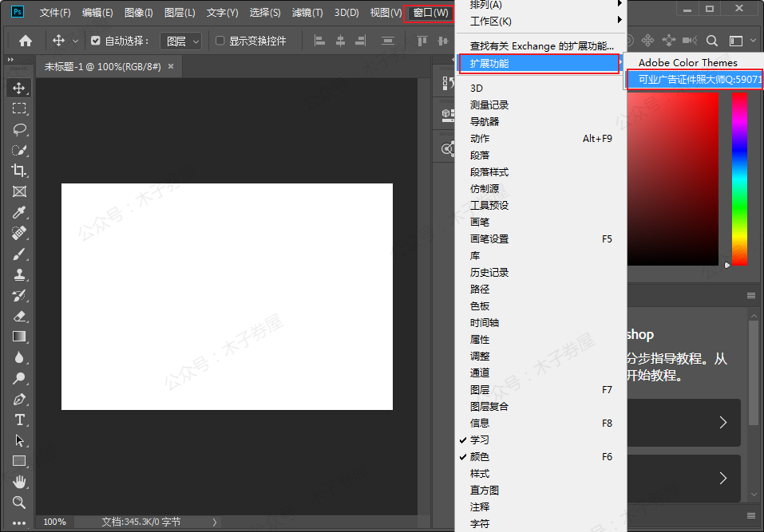Select the Crop tool
This screenshot has width=764, height=532.
click(19, 171)
